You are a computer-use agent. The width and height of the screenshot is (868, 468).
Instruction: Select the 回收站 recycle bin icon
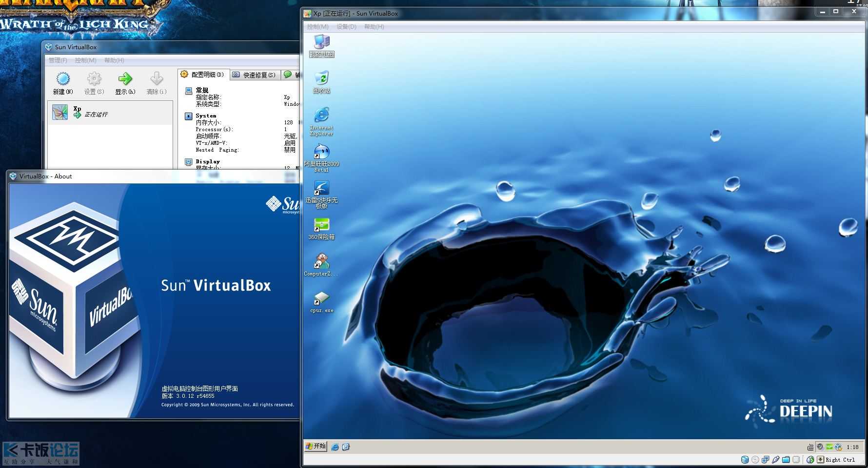click(x=322, y=82)
